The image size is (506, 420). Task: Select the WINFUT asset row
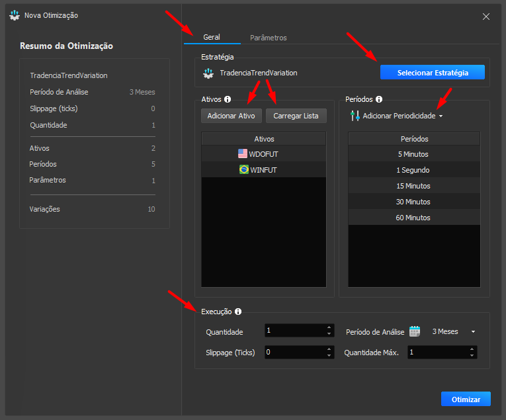tap(264, 170)
